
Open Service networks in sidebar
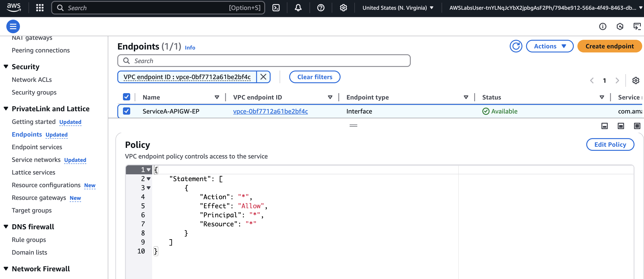36,160
